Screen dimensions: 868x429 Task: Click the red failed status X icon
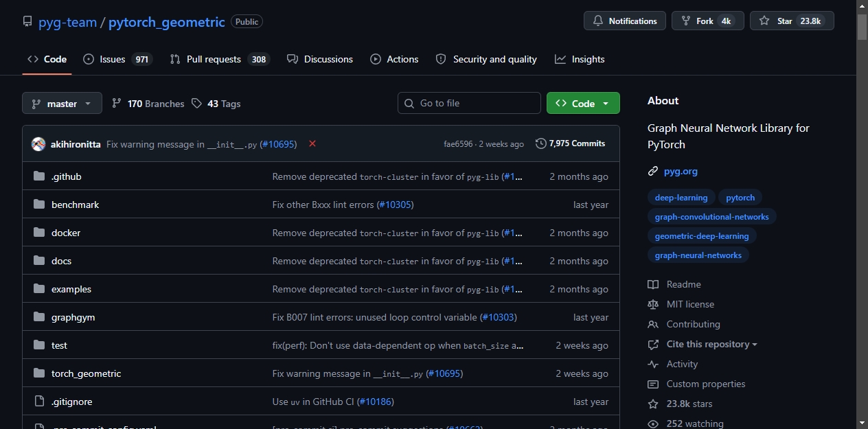pyautogui.click(x=312, y=143)
